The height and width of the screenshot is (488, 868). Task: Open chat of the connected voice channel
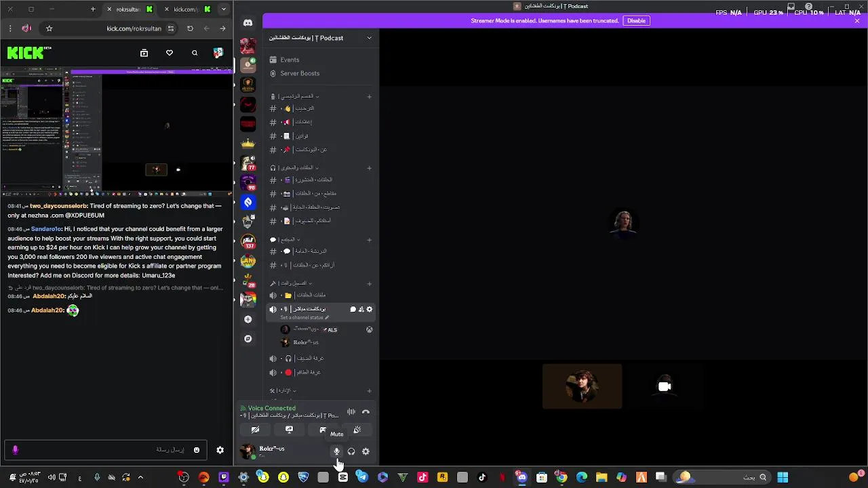click(x=353, y=309)
